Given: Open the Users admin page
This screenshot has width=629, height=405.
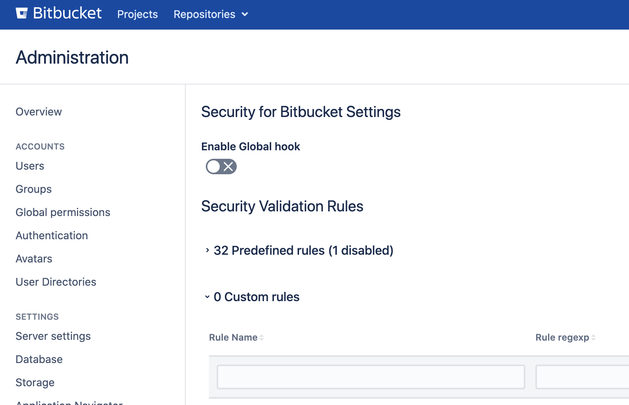Looking at the screenshot, I should click(30, 166).
